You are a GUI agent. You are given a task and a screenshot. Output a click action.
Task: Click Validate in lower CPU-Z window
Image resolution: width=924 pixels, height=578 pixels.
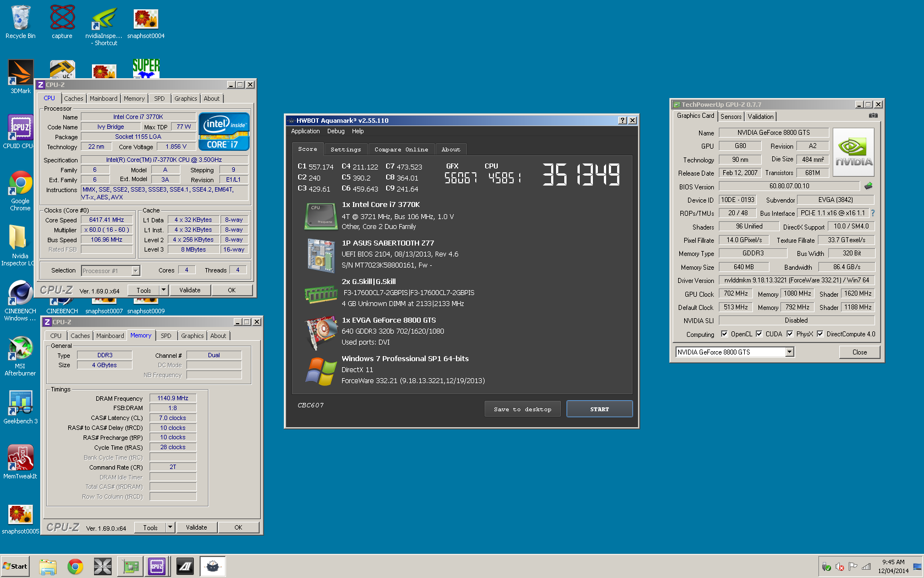196,527
